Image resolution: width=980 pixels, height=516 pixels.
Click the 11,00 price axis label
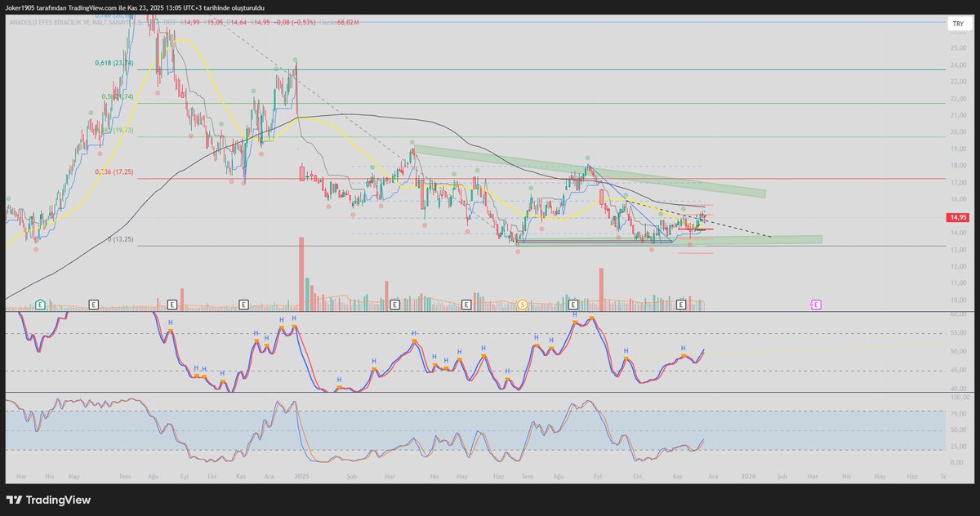(x=958, y=283)
